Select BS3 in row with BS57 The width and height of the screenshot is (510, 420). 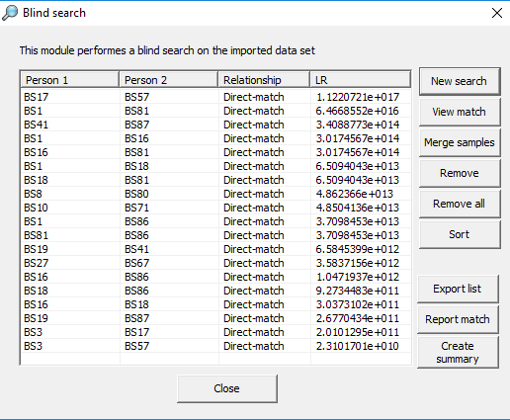[x=33, y=346]
